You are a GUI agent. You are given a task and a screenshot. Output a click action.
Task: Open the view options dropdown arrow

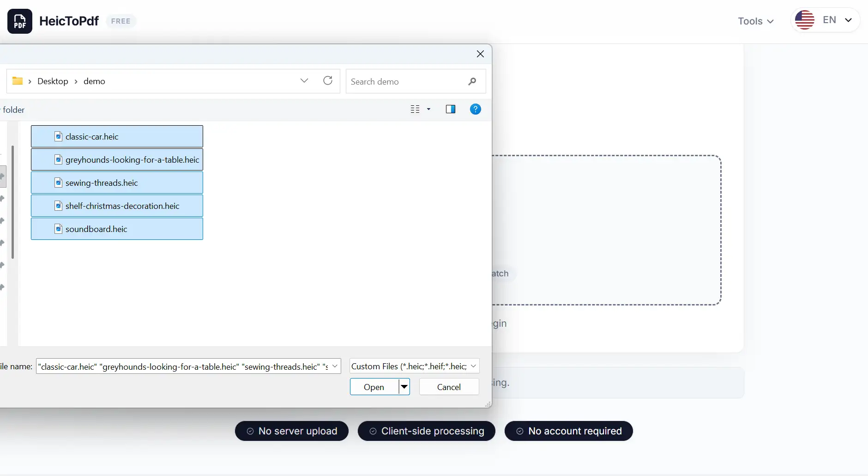pos(428,109)
